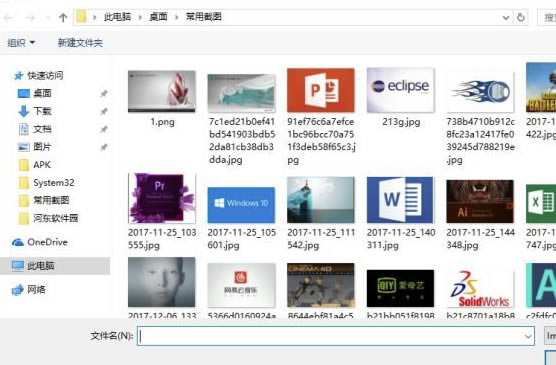Select the 1.png AutoCAD thumbnail
This screenshot has height=365, width=556.
click(x=162, y=91)
